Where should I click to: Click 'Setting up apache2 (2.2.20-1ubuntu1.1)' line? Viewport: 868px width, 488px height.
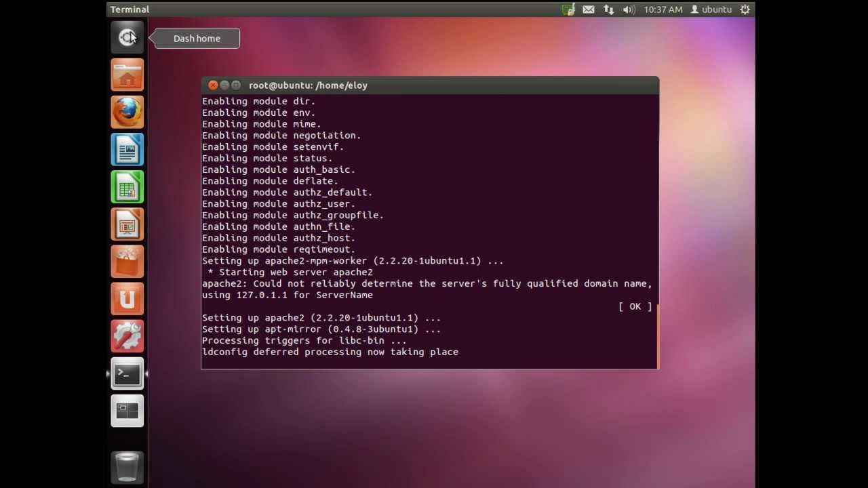(321, 318)
